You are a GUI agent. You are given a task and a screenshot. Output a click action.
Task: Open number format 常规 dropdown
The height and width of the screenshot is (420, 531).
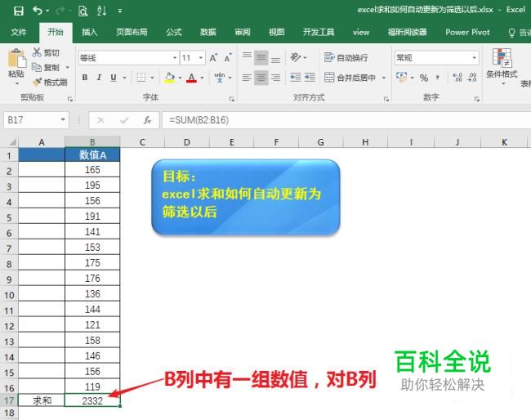(474, 58)
